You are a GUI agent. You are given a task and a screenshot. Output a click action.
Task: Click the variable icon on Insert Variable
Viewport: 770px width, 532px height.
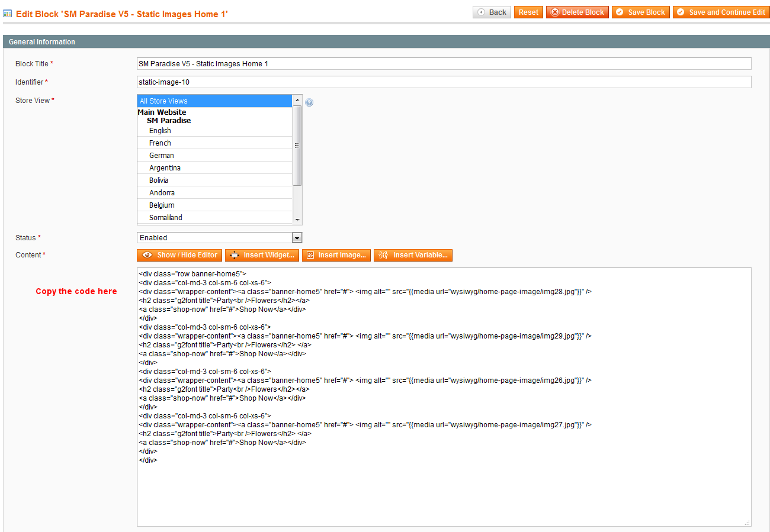click(x=383, y=256)
